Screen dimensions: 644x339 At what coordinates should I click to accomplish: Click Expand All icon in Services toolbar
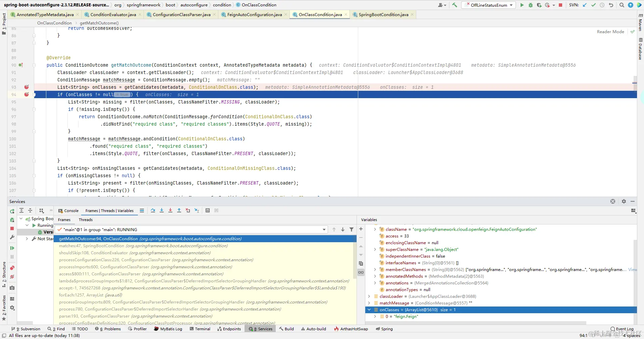21,210
